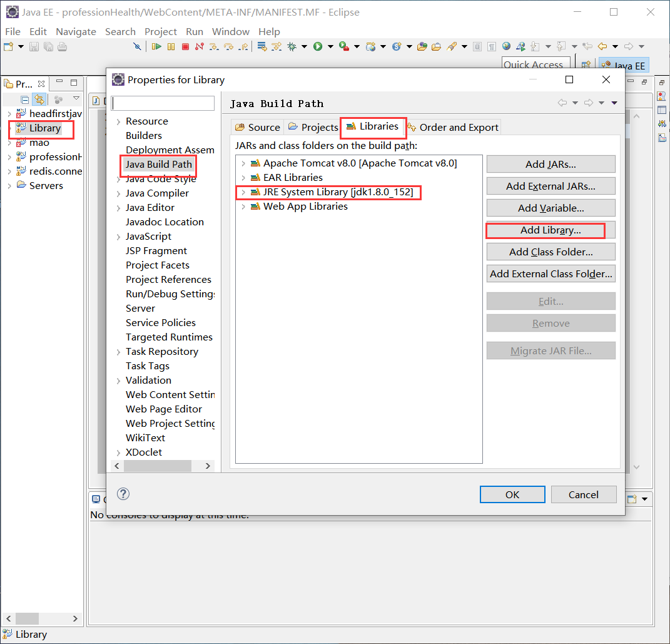Open the Debug button dropdown arrow
This screenshot has height=644, width=670.
pos(304,46)
